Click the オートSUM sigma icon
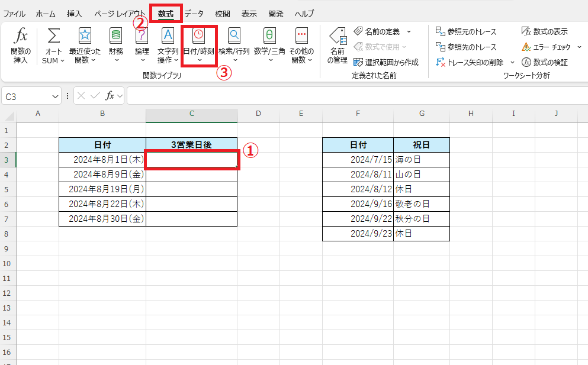This screenshot has height=365, width=588. pos(54,36)
